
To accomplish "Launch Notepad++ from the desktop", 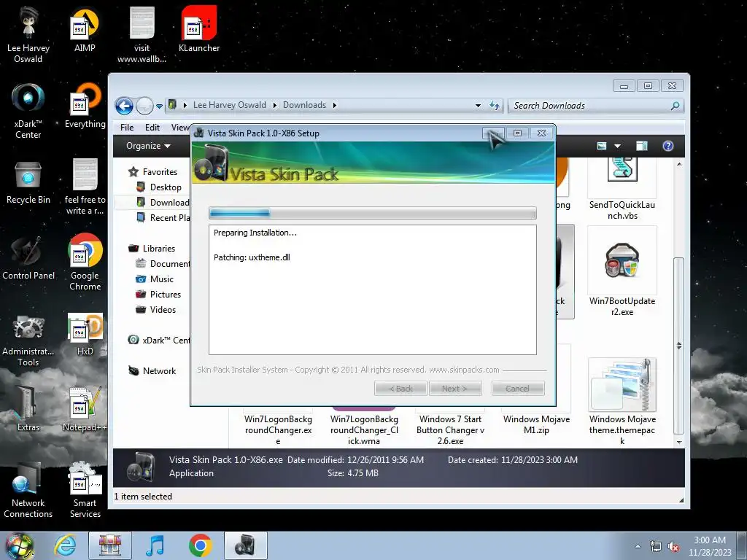I will pos(85,410).
